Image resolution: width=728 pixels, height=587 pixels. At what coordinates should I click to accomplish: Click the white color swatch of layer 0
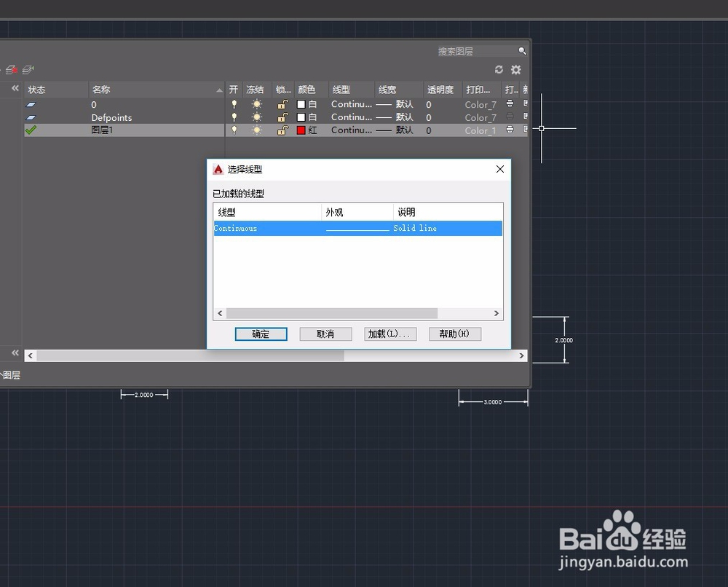coord(301,104)
